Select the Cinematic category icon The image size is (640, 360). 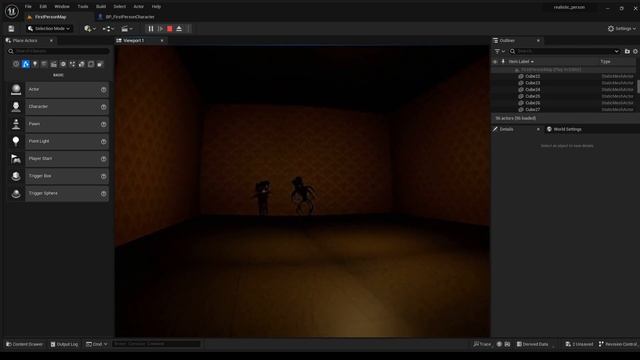coord(53,64)
